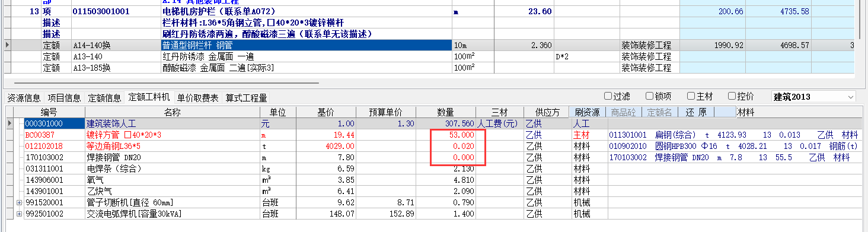Click the 商品砼 button
The height and width of the screenshot is (232, 868).
coord(624,112)
